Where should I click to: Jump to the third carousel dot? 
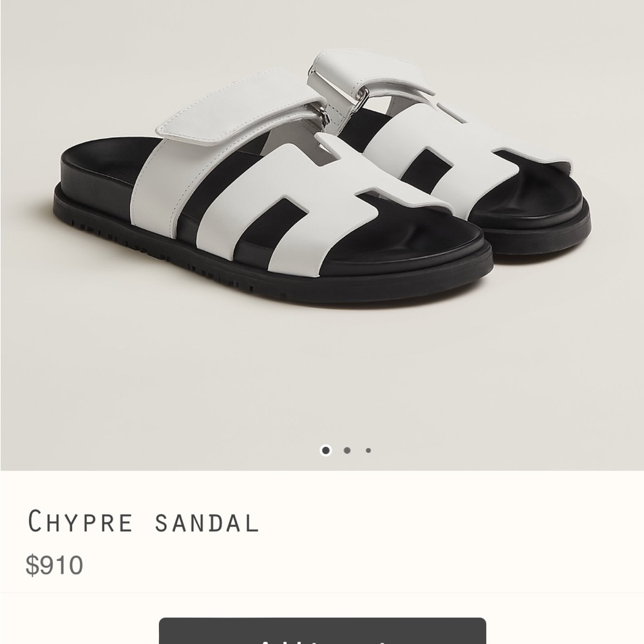pyautogui.click(x=368, y=451)
